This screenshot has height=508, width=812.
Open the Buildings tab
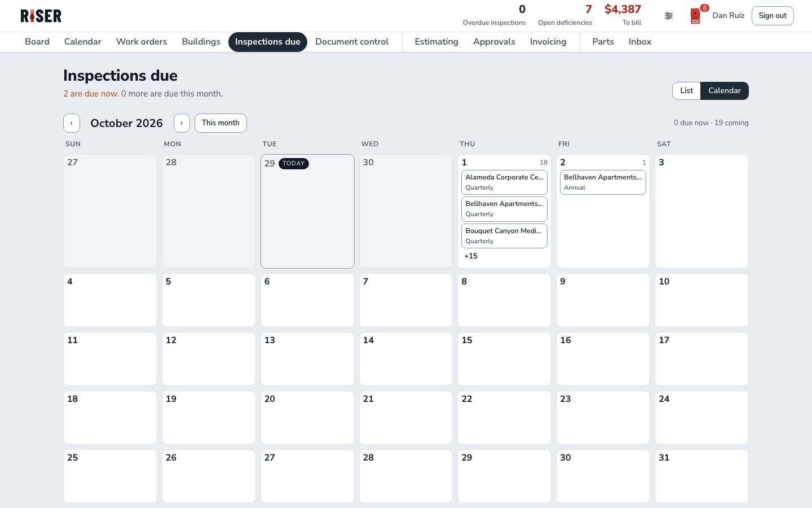click(x=201, y=42)
